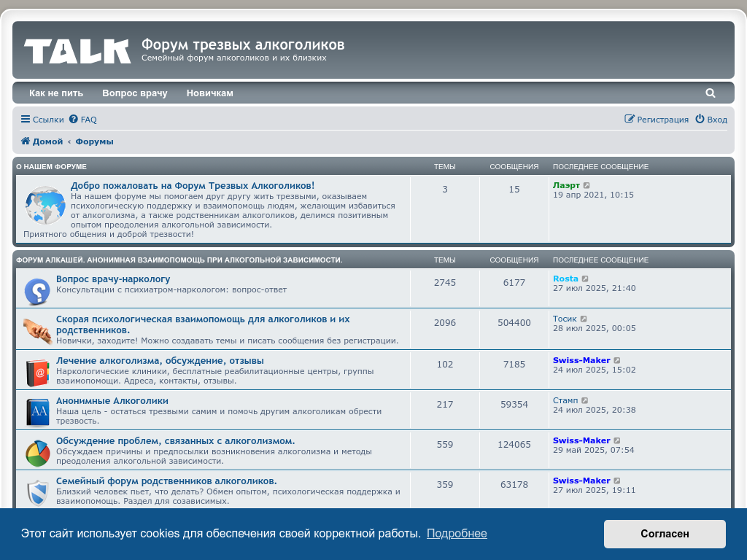The width and height of the screenshot is (747, 560).
Task: Select the Новичкам menu item
Action: tap(210, 93)
